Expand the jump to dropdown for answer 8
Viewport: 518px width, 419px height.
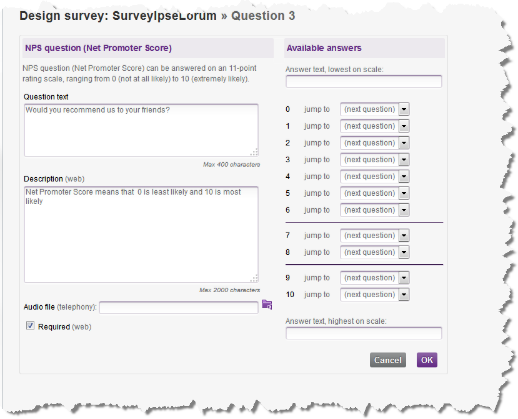point(375,252)
